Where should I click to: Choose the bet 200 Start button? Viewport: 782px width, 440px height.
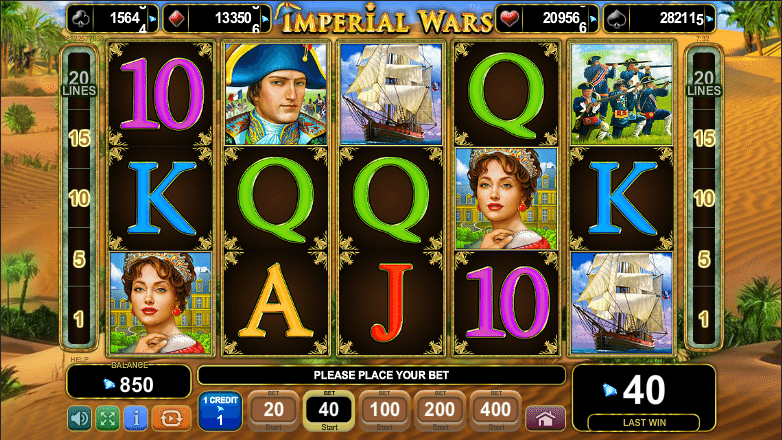[x=440, y=412]
